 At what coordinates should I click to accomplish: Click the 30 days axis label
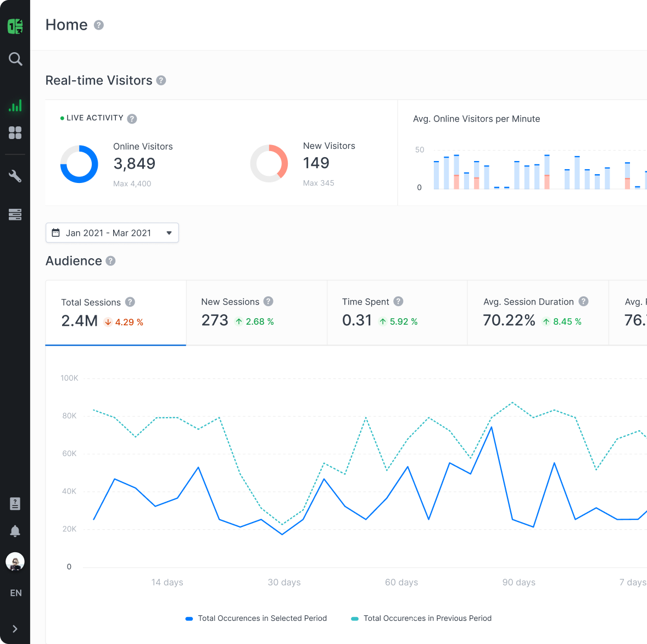[x=285, y=582]
